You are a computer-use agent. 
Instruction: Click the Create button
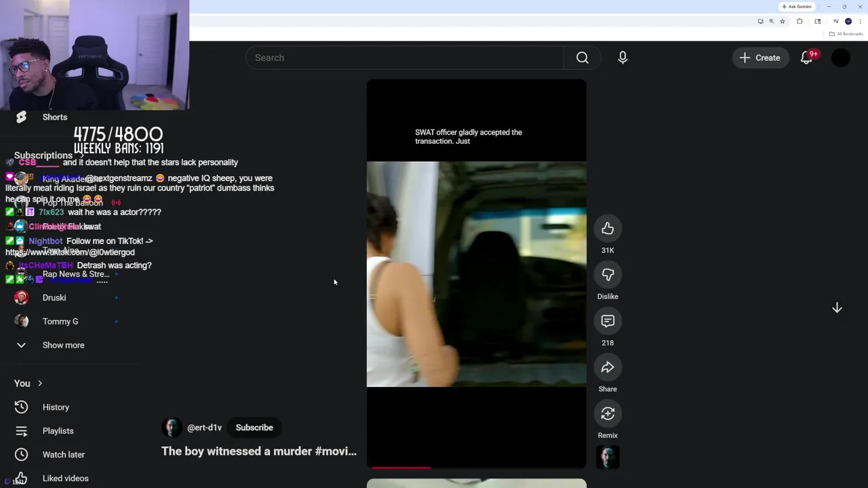pyautogui.click(x=760, y=58)
